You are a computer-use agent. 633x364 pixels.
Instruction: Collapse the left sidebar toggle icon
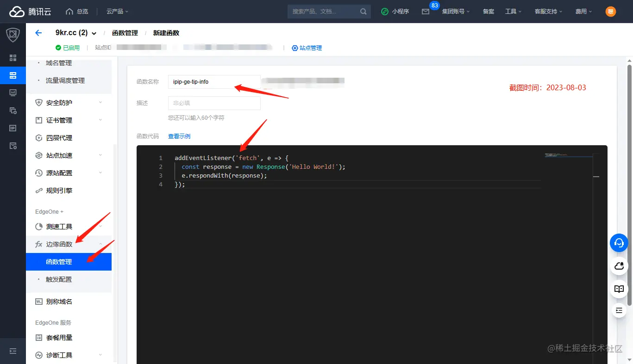tap(13, 351)
